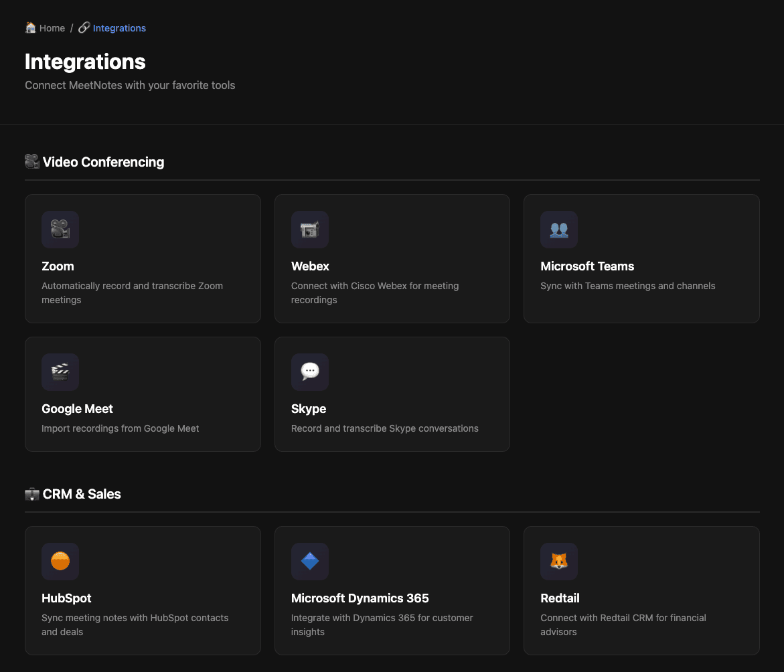The height and width of the screenshot is (672, 784).
Task: Click 'Connect with Redtail CRM' description
Action: [623, 625]
